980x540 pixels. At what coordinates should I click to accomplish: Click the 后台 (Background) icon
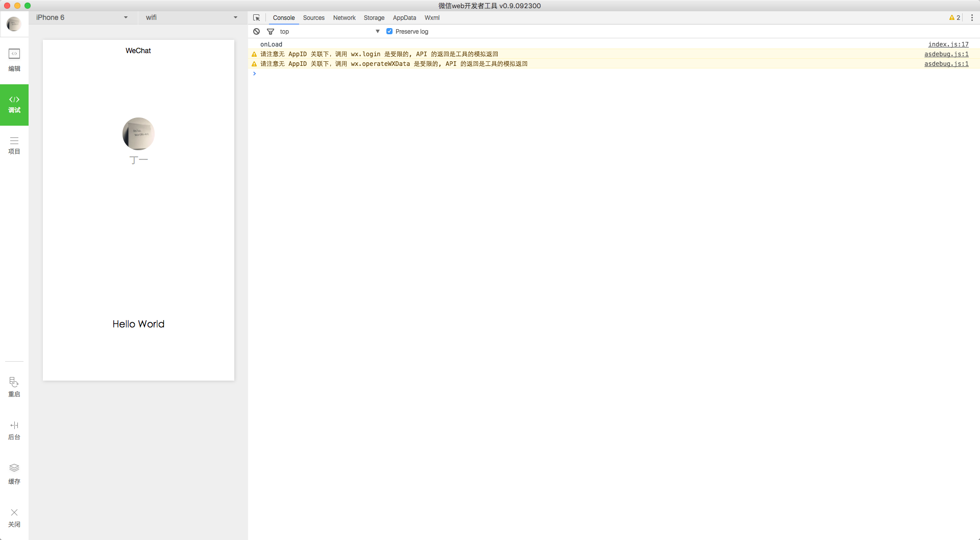(x=14, y=430)
